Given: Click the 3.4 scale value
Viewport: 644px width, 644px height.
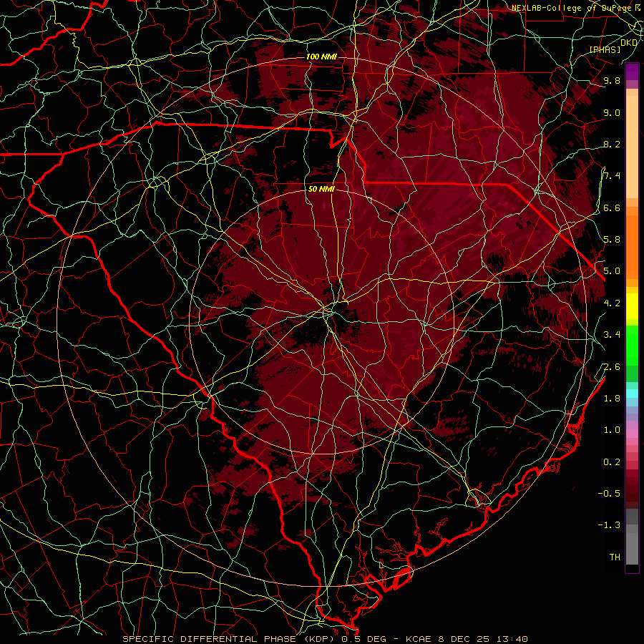Looking at the screenshot, I should pos(612,335).
